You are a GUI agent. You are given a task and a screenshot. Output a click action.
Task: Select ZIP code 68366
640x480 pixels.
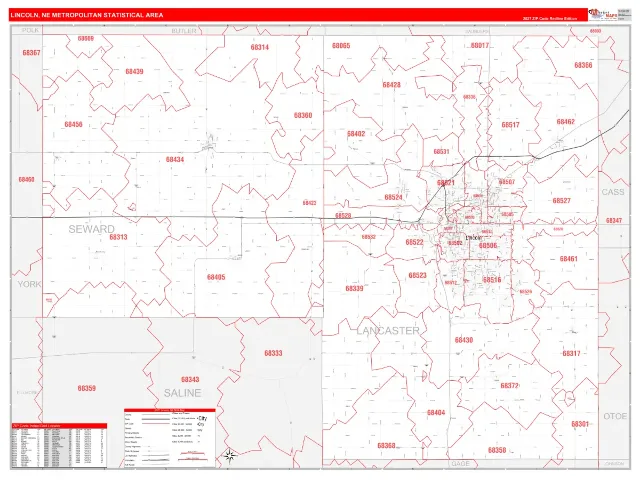(x=583, y=65)
